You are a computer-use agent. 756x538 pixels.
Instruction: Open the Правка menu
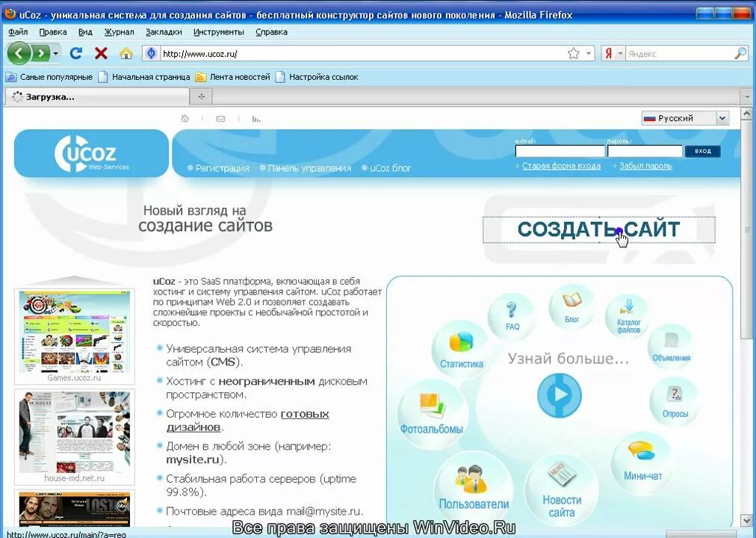click(x=53, y=32)
